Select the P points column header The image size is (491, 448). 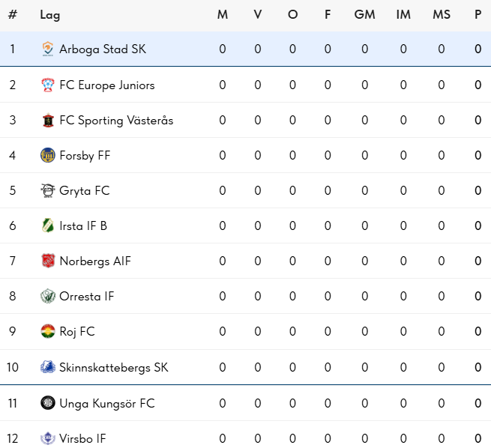478,14
